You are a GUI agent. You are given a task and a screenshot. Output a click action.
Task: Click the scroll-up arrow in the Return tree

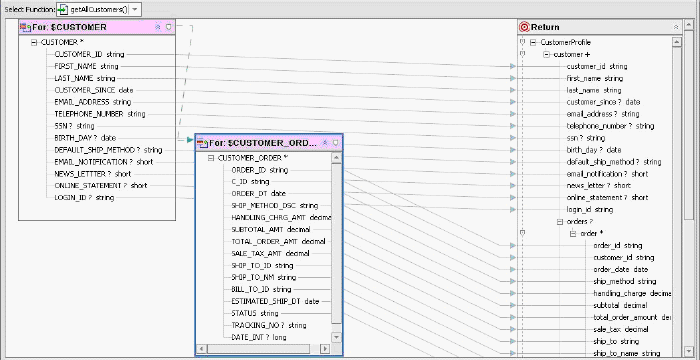click(x=676, y=42)
